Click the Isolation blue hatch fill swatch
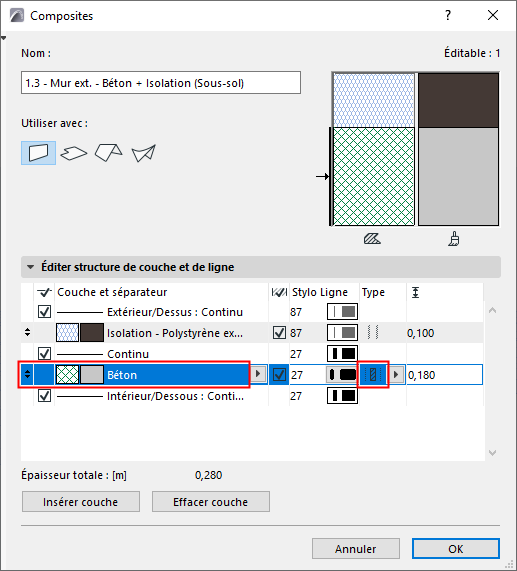Image resolution: width=517 pixels, height=571 pixels. pyautogui.click(x=67, y=332)
